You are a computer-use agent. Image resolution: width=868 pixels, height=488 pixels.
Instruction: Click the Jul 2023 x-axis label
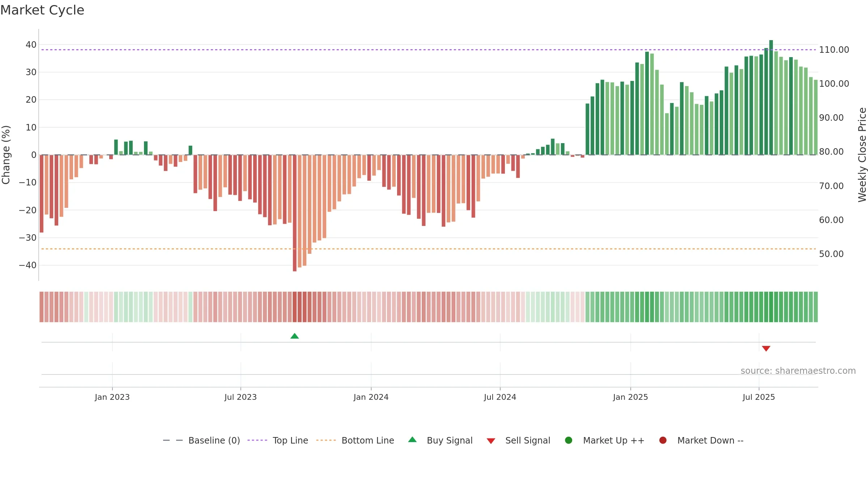point(241,397)
